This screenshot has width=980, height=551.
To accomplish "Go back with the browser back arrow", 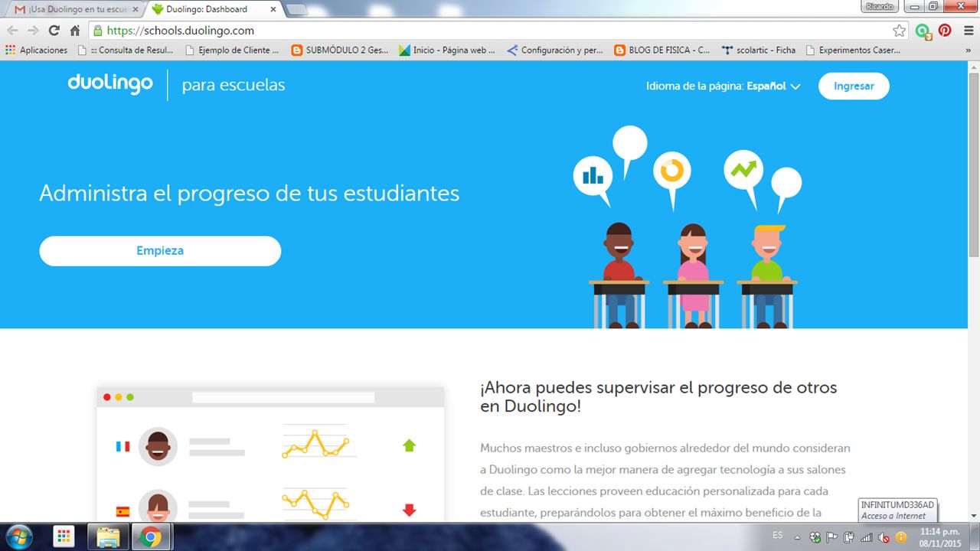I will tap(12, 31).
